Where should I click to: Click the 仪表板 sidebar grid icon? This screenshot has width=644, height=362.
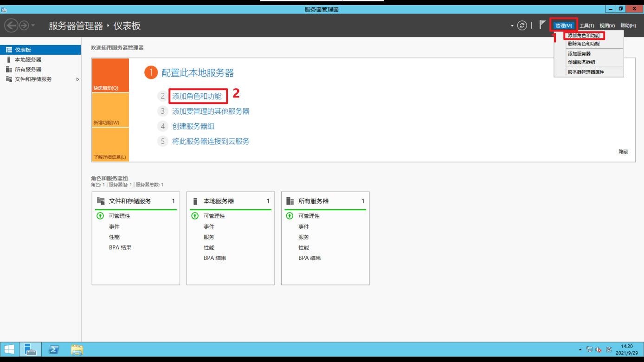9,50
